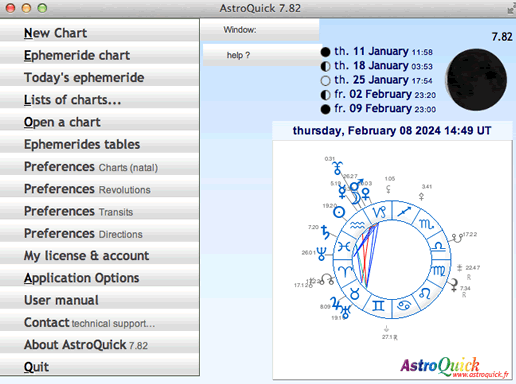516x384 pixels.
Task: Click the Venus glyph on the chart
Action: pyautogui.click(x=366, y=194)
